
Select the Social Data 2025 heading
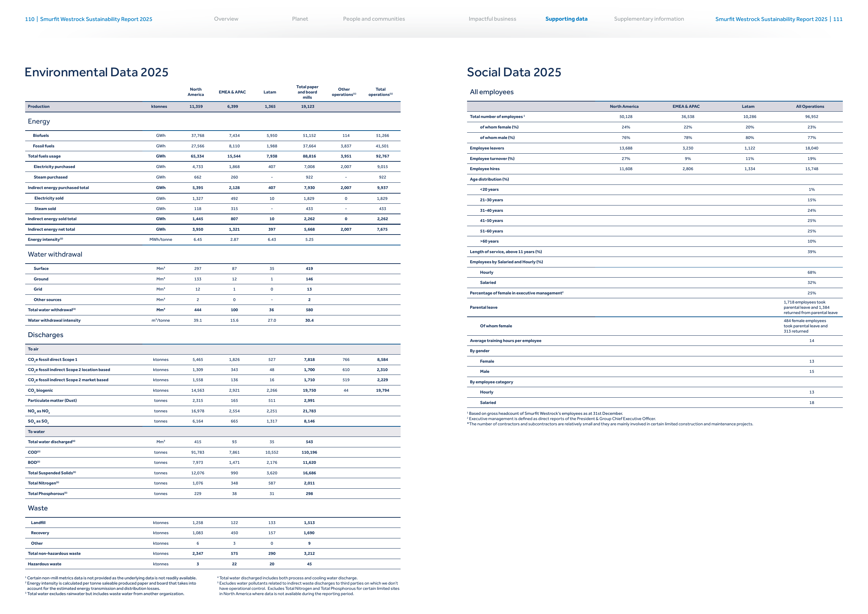(514, 72)
